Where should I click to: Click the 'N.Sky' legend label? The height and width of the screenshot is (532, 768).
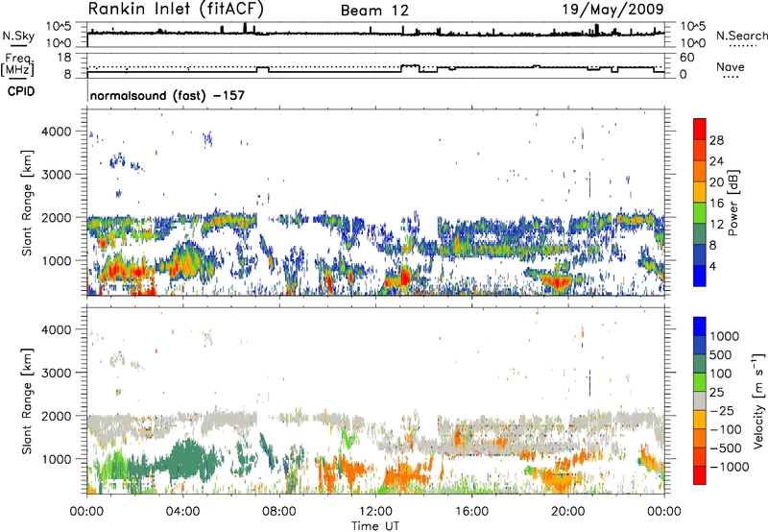pos(18,36)
